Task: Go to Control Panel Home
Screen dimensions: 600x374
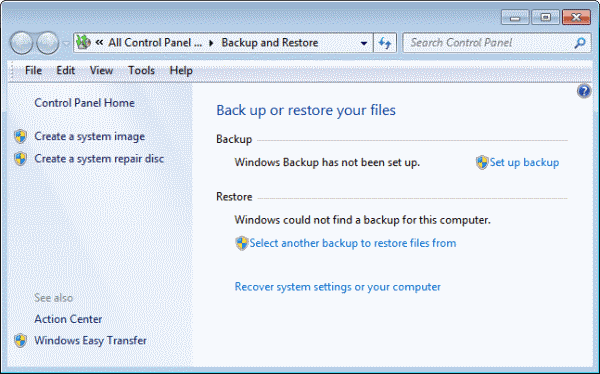Action: coord(85,103)
